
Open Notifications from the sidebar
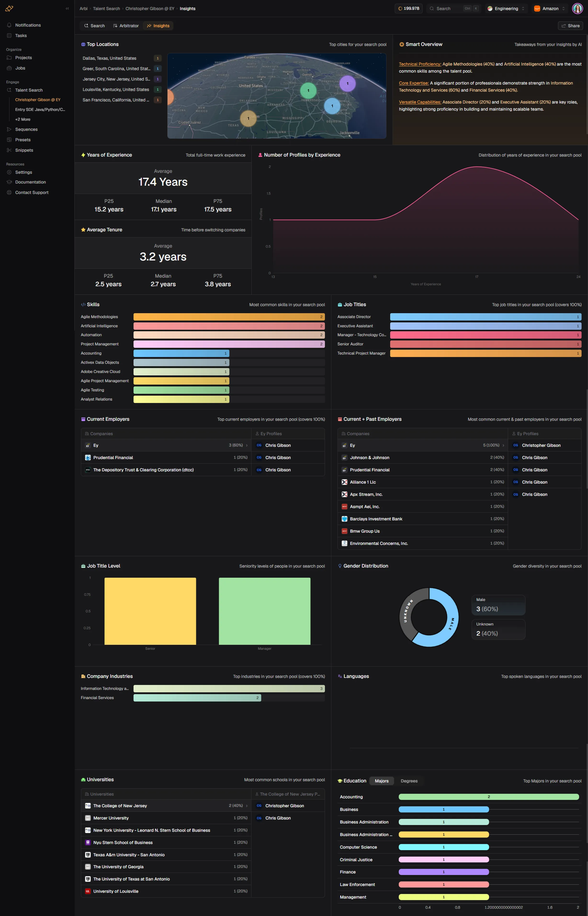click(28, 25)
